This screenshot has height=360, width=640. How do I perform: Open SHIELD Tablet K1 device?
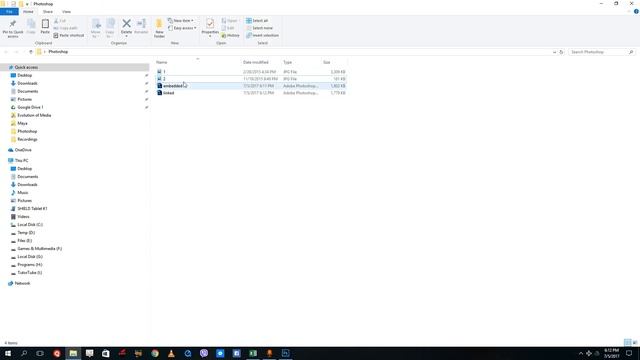(32, 209)
